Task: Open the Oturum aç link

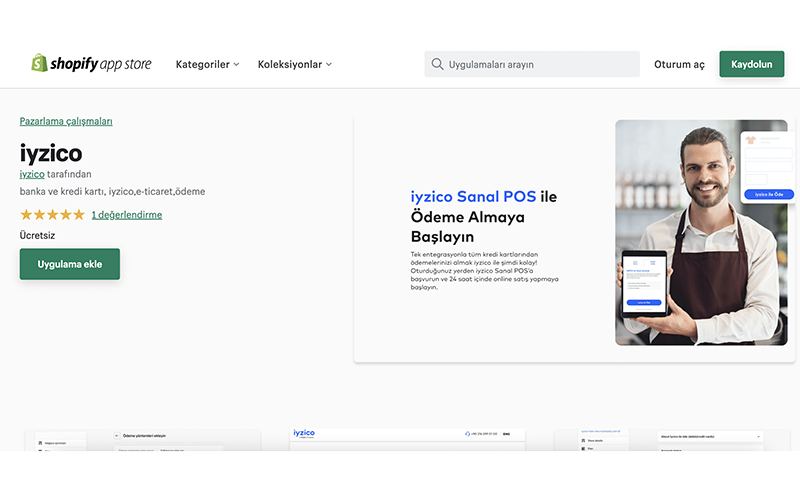Action: (x=679, y=64)
